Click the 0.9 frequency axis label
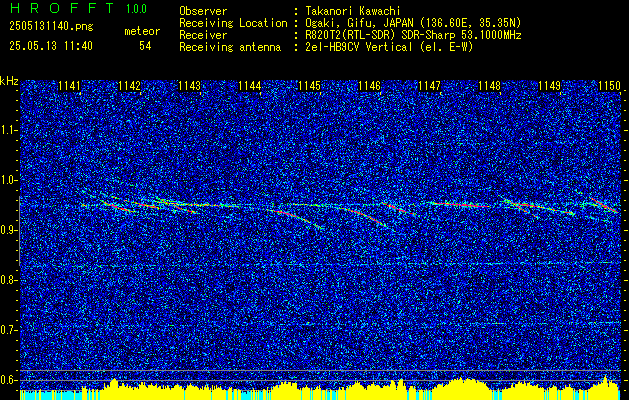This screenshot has height=400, width=629. [9, 230]
